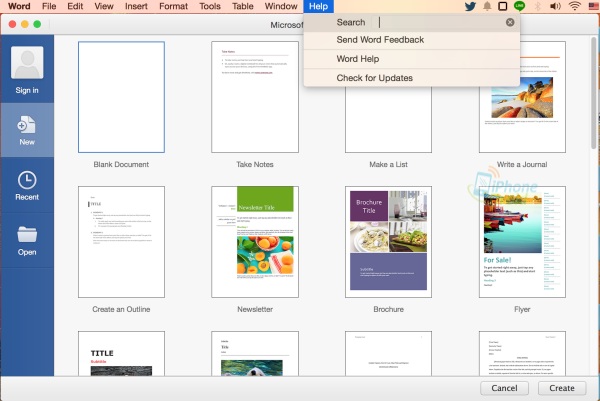
Task: Open the Wi-Fi status icon
Action: point(574,6)
